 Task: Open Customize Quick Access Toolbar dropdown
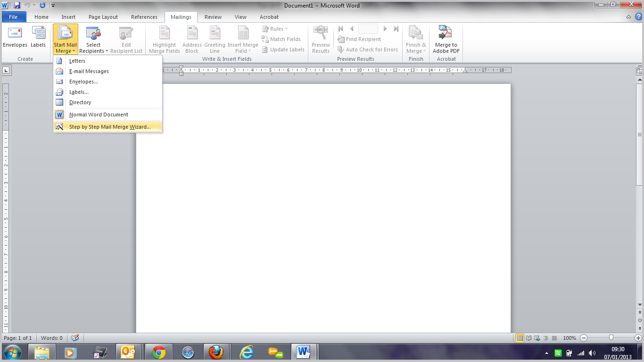pyautogui.click(x=52, y=6)
